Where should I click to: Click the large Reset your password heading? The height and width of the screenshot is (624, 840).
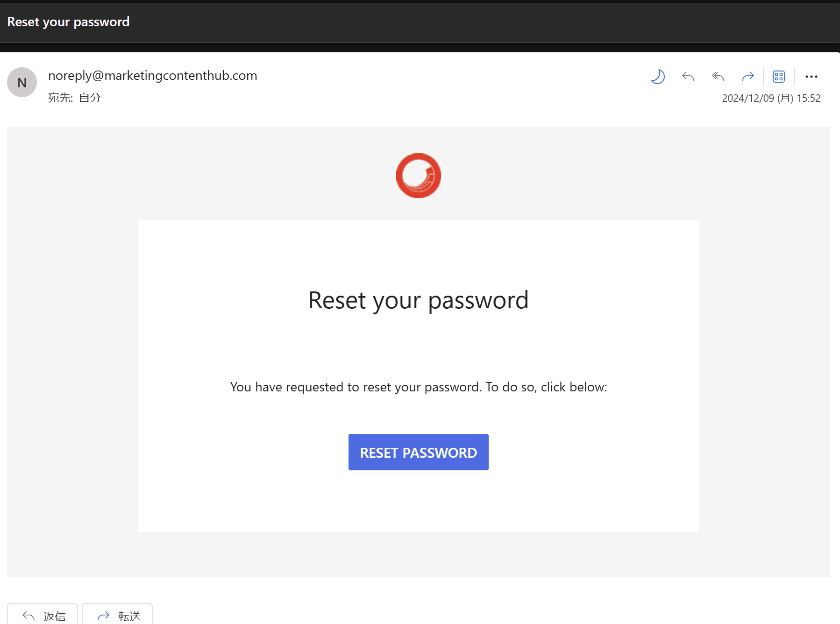click(x=418, y=300)
